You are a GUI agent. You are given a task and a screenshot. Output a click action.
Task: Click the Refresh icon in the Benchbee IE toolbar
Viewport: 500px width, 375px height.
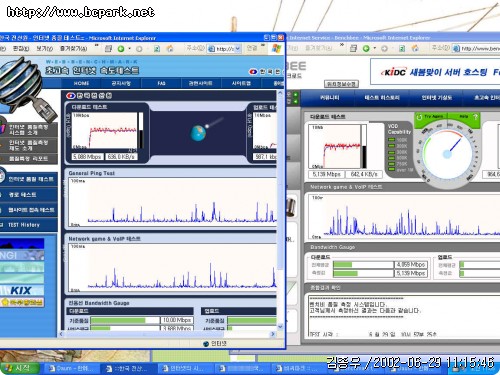click(x=402, y=48)
